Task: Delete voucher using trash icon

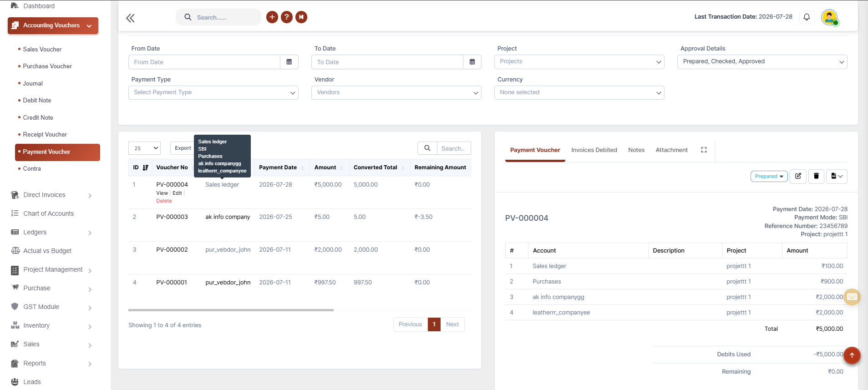Action: [x=816, y=176]
